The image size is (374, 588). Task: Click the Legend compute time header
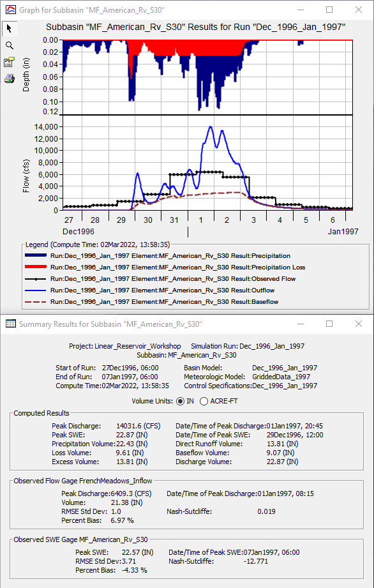click(98, 245)
